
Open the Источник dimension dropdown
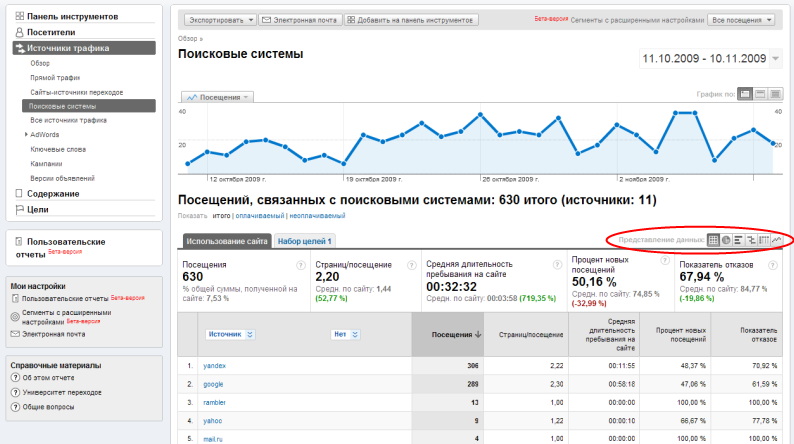point(229,335)
